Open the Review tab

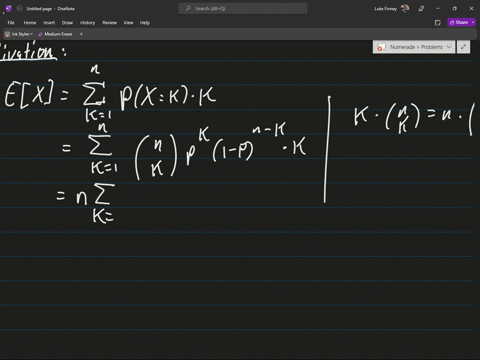[109, 23]
